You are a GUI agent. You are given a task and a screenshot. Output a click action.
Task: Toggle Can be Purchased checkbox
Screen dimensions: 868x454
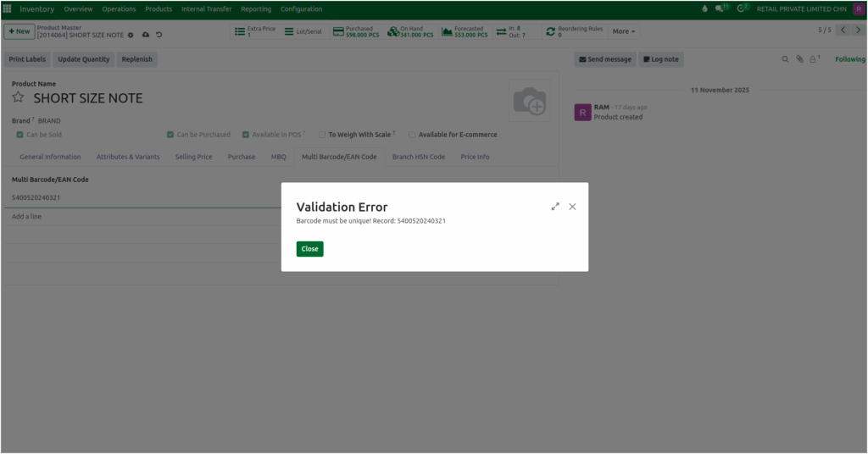coord(170,135)
